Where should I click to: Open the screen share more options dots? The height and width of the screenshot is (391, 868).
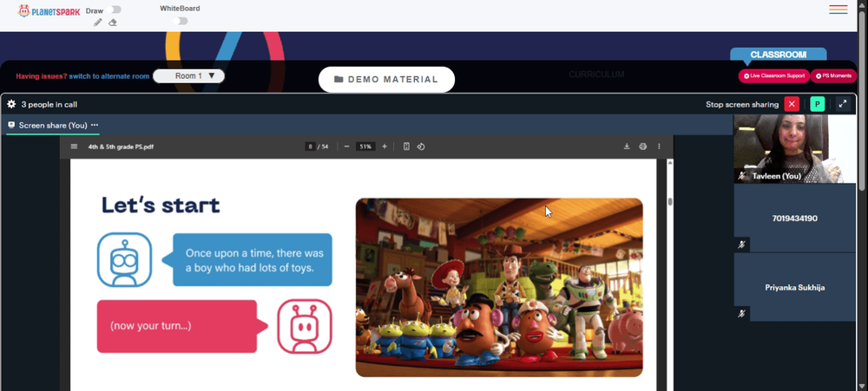click(95, 125)
